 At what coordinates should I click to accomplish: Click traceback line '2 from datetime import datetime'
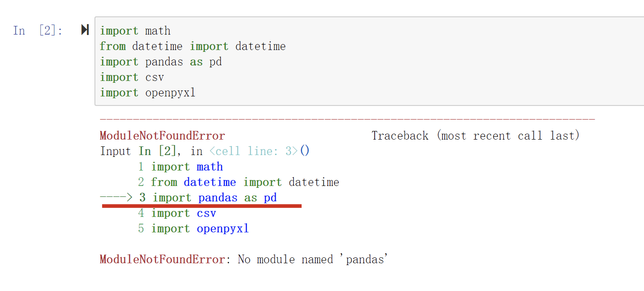(x=238, y=182)
